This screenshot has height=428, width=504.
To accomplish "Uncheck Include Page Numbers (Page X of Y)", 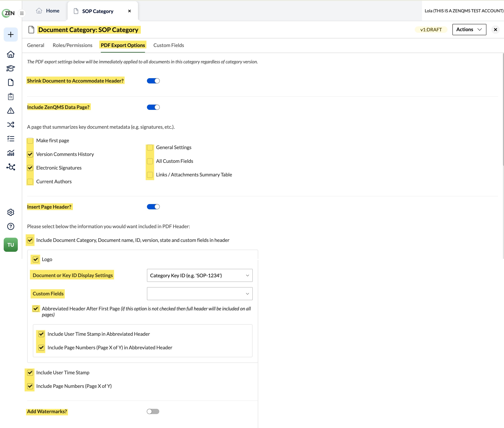I will tap(30, 386).
